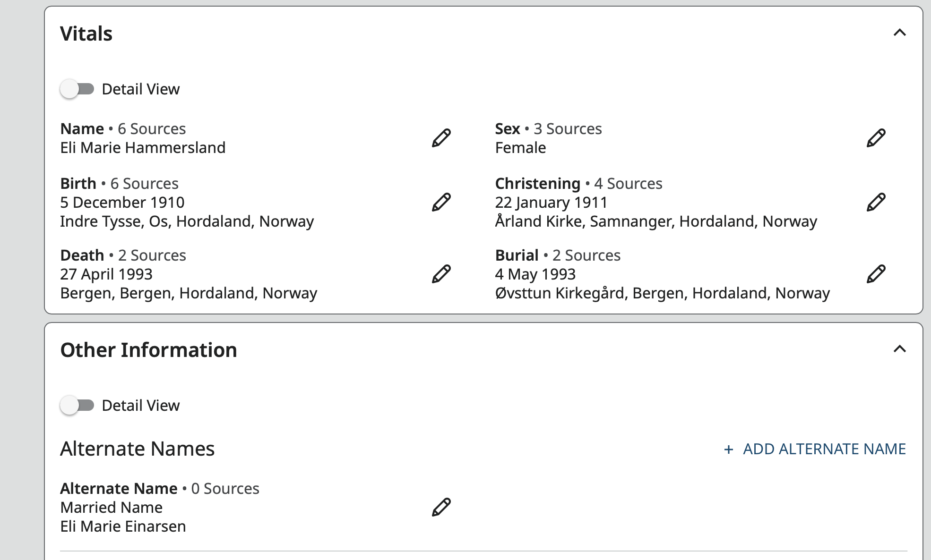
Task: Click the plus icon for alternate name
Action: tap(728, 450)
